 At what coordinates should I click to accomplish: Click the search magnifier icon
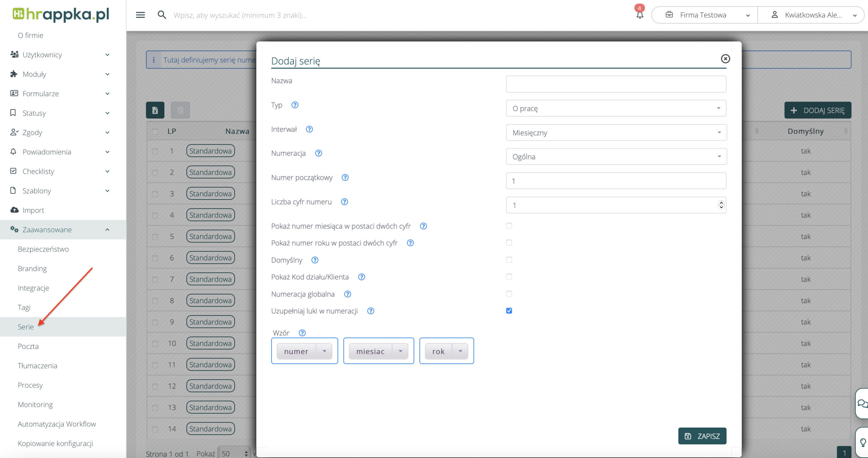coord(162,15)
